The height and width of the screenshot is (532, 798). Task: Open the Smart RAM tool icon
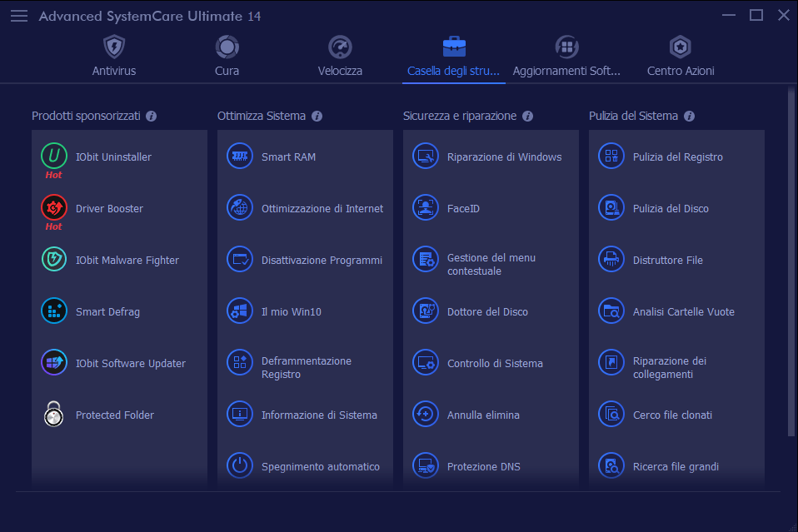pos(240,157)
